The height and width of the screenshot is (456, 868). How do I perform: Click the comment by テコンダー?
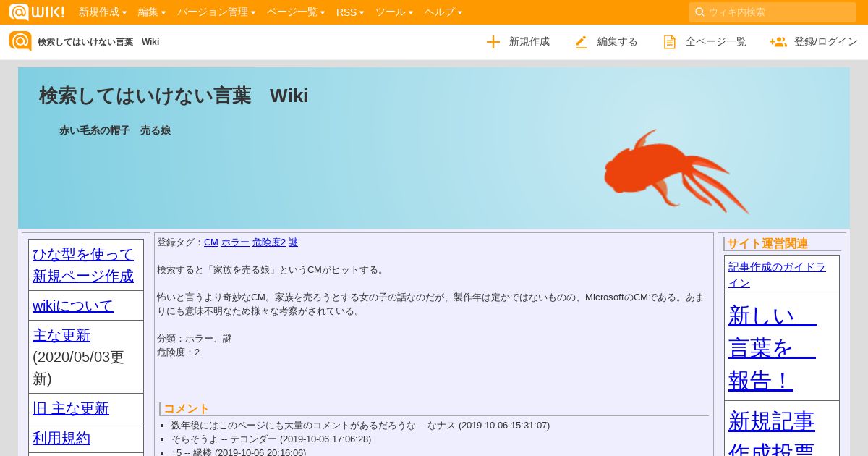point(271,439)
